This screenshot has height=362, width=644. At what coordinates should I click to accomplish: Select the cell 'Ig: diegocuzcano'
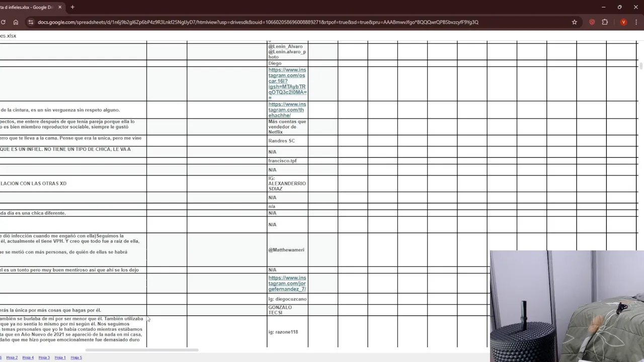287,299
